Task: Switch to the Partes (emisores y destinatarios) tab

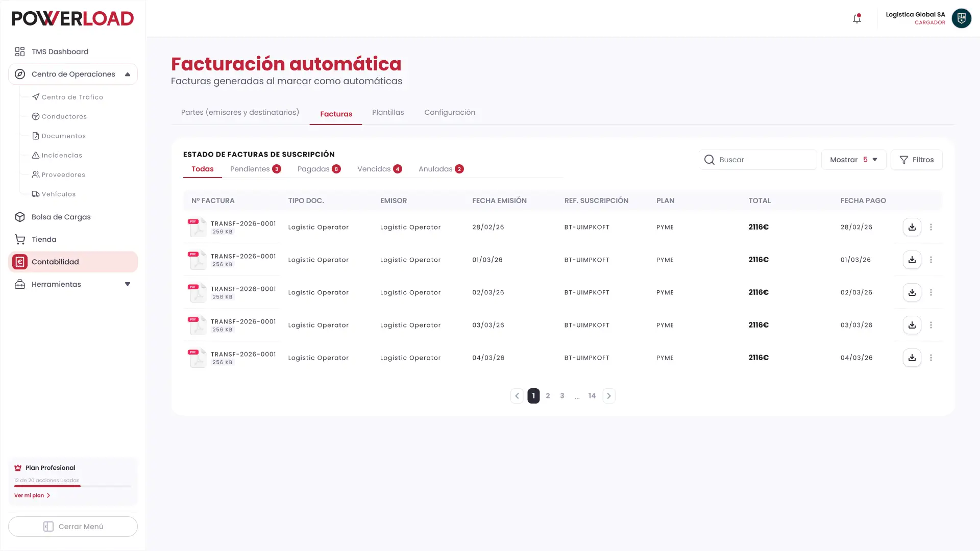Action: point(240,112)
